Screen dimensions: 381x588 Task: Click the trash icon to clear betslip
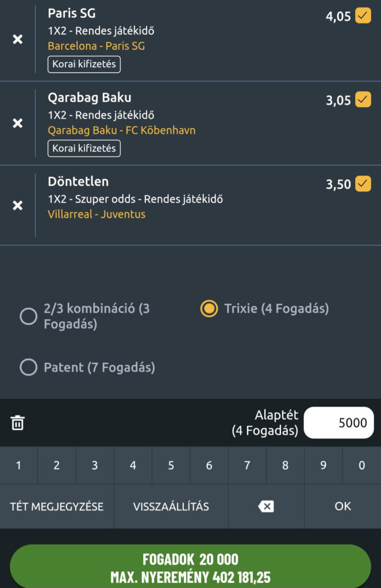point(18,423)
